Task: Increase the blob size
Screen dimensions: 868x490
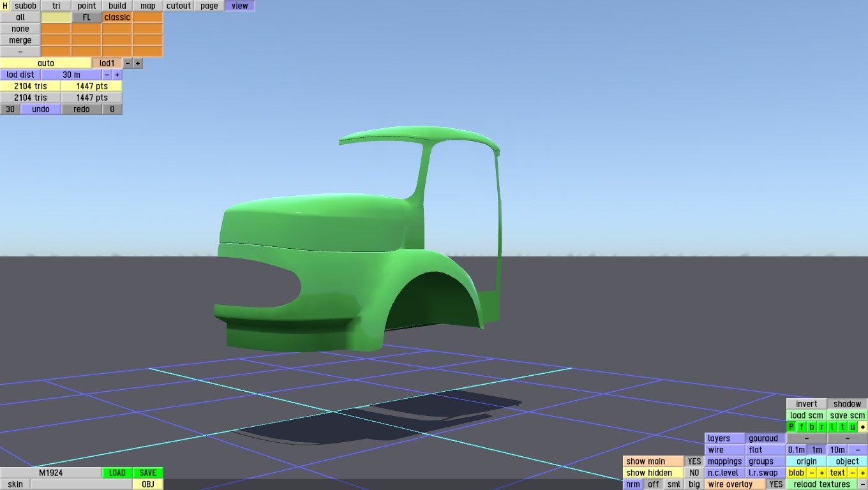Action: [822, 473]
